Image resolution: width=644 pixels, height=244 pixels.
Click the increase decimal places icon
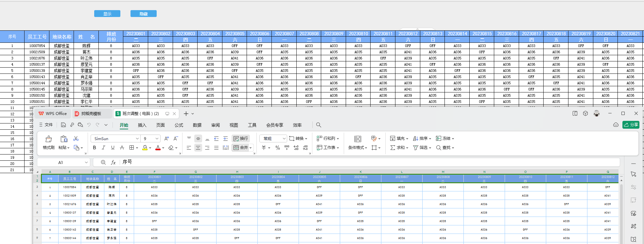pos(296,148)
